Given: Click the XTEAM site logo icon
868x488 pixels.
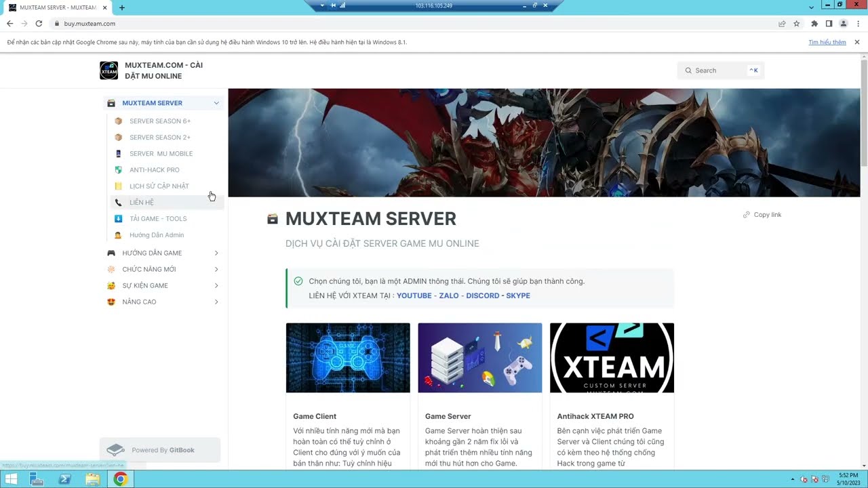Looking at the screenshot, I should 108,70.
